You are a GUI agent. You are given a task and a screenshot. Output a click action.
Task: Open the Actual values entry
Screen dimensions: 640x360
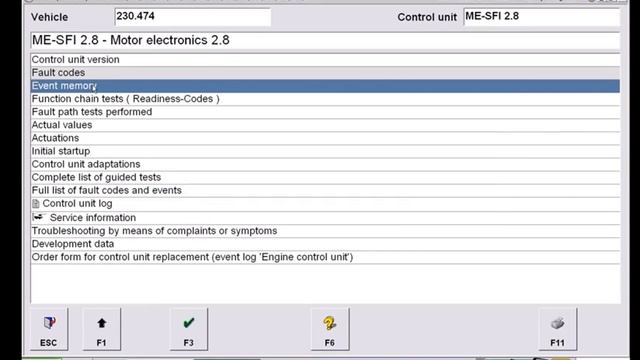click(325, 125)
